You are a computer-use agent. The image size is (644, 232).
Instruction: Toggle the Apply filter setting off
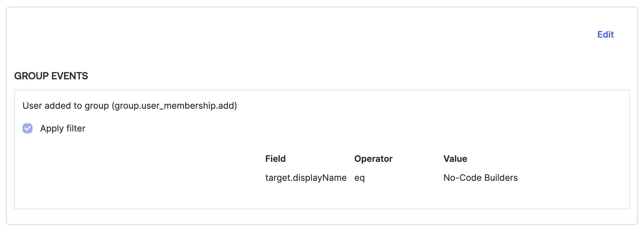click(x=27, y=128)
